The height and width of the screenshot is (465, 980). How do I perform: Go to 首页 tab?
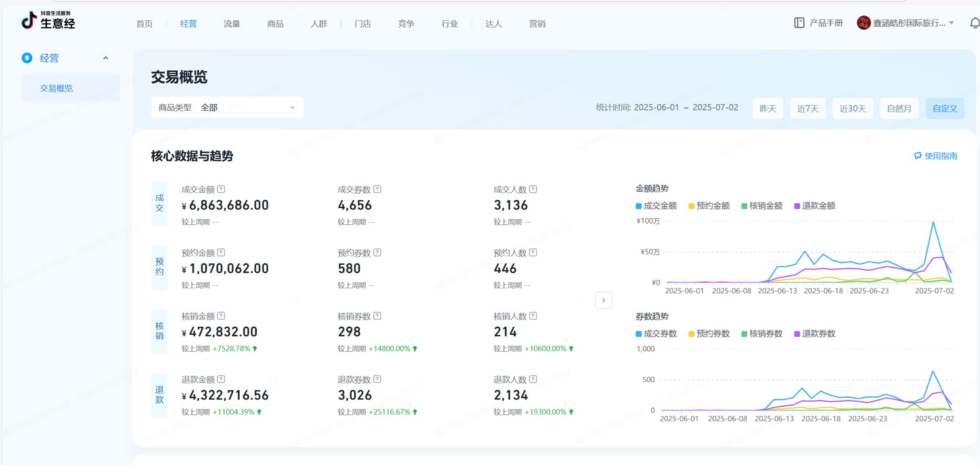(144, 24)
